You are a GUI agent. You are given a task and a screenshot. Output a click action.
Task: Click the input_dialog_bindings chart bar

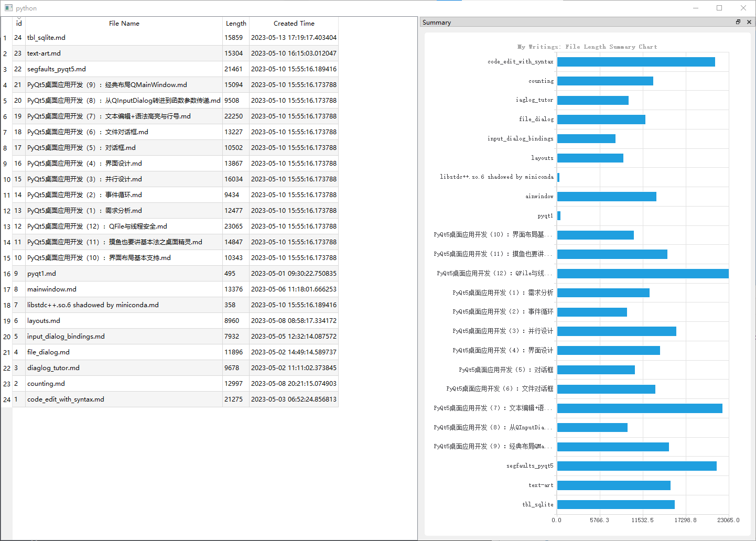(586, 139)
